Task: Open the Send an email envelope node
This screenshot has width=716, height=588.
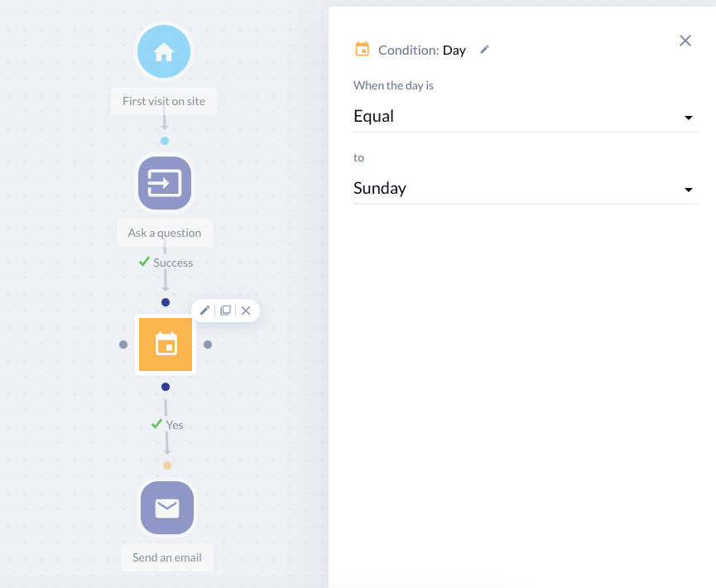Action: 167,508
